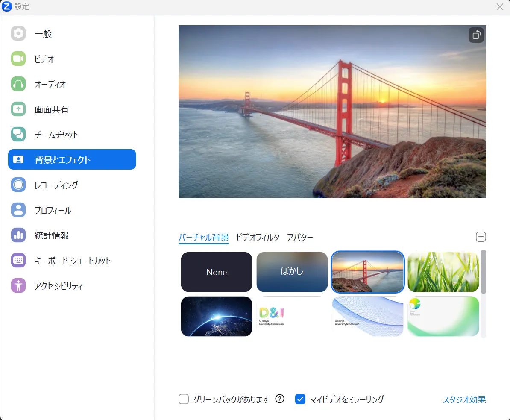Select the ぼかし blur background
The height and width of the screenshot is (420, 510).
[292, 272]
